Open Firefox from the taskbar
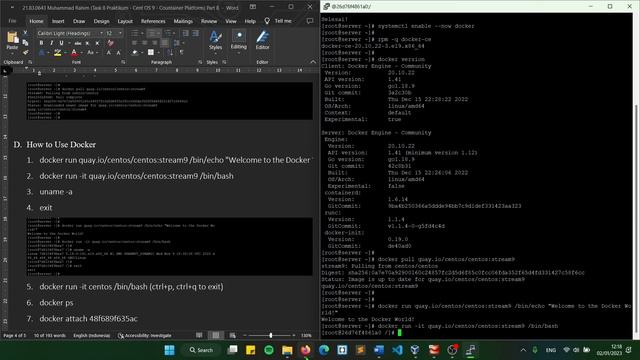Image resolution: width=640 pixels, height=360 pixels. pos(305,350)
